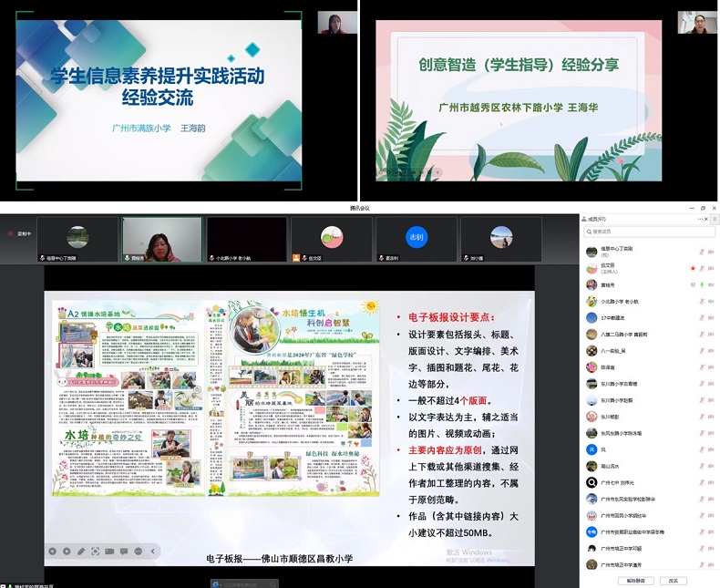Expand the members panel list menu button
Screen dimensions: 720x588
(715, 219)
